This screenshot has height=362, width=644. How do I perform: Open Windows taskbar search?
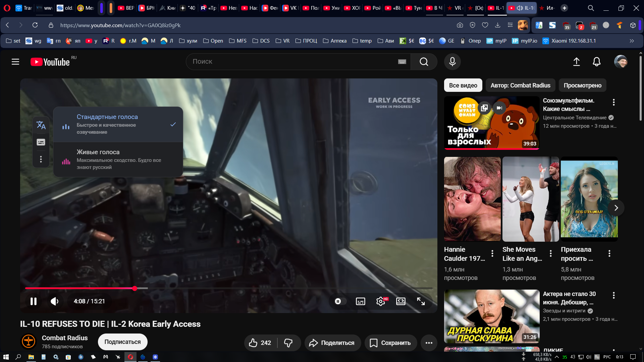pos(18,357)
